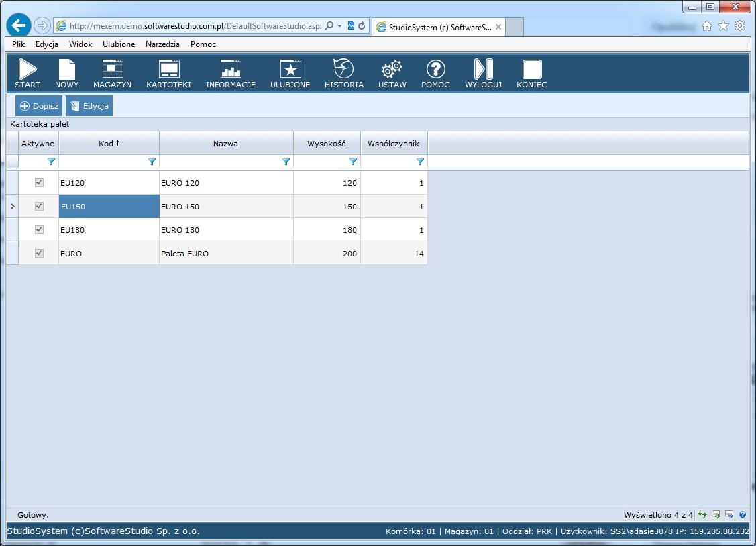Open a new blank browser tab

pos(515,27)
